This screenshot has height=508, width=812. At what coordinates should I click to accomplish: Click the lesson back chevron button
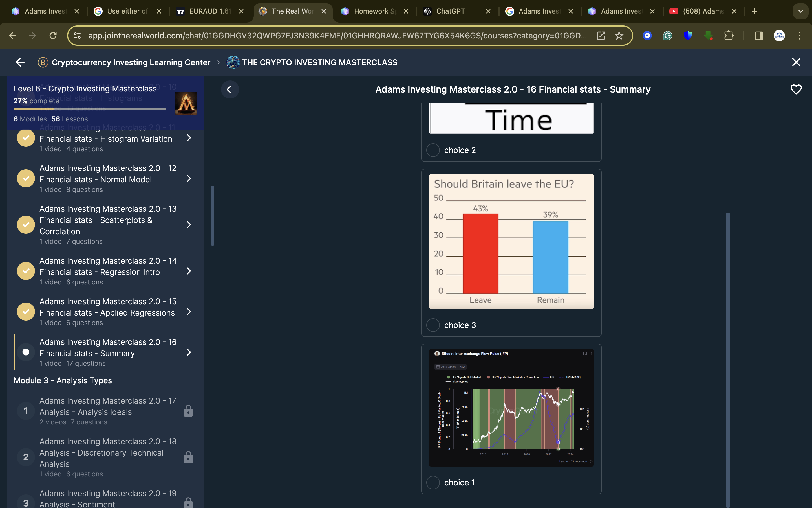click(230, 89)
